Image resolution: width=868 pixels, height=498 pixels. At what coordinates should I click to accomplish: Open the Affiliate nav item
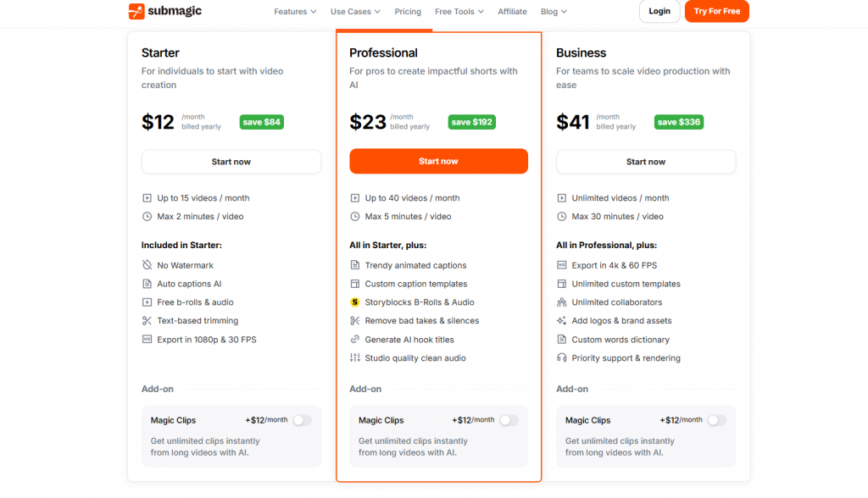512,12
